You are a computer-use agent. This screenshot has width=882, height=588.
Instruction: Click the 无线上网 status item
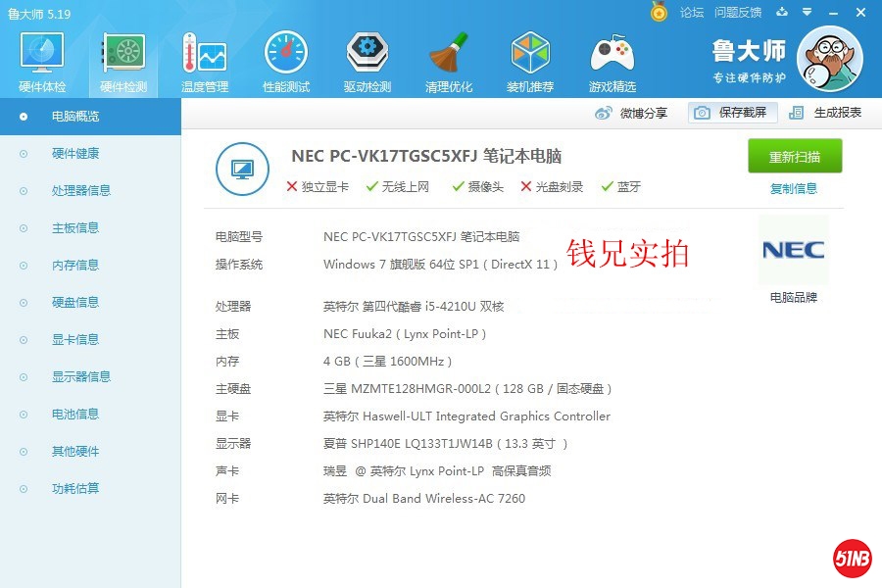click(398, 187)
